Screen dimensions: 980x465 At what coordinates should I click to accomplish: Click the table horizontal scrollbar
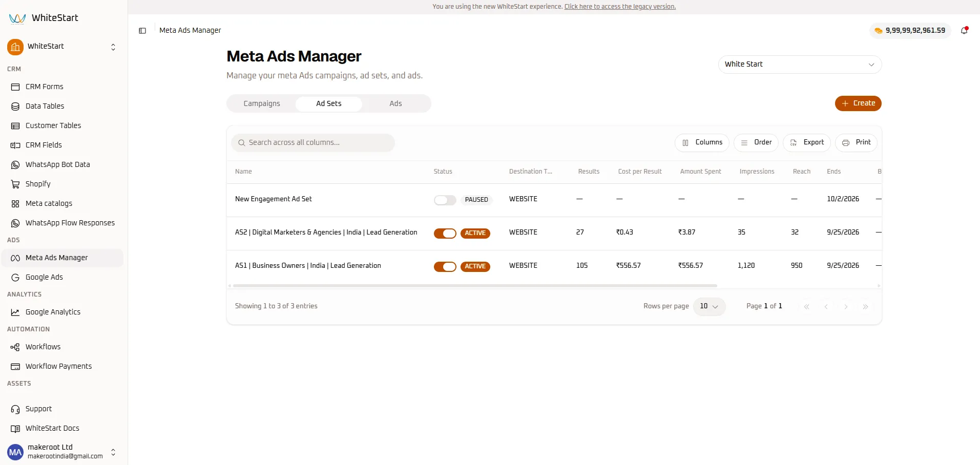(475, 286)
